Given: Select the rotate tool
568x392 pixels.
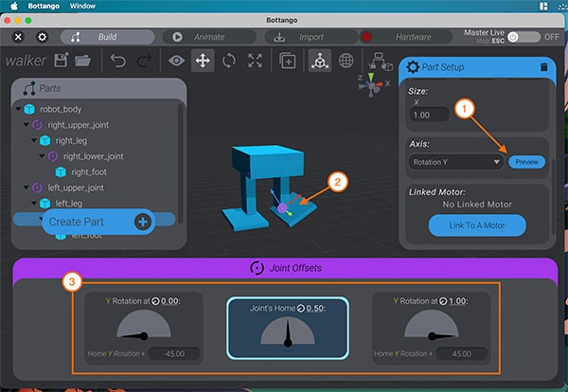Looking at the screenshot, I should click(x=228, y=61).
